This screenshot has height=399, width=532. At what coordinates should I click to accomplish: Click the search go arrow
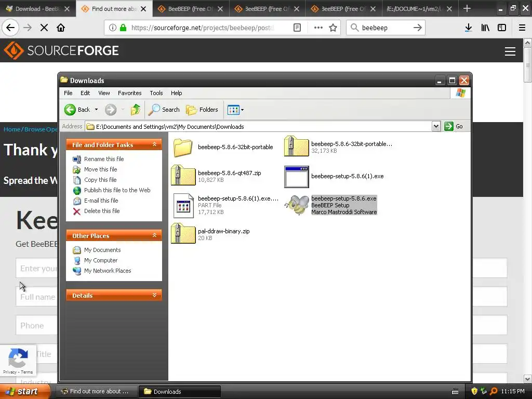point(418,28)
